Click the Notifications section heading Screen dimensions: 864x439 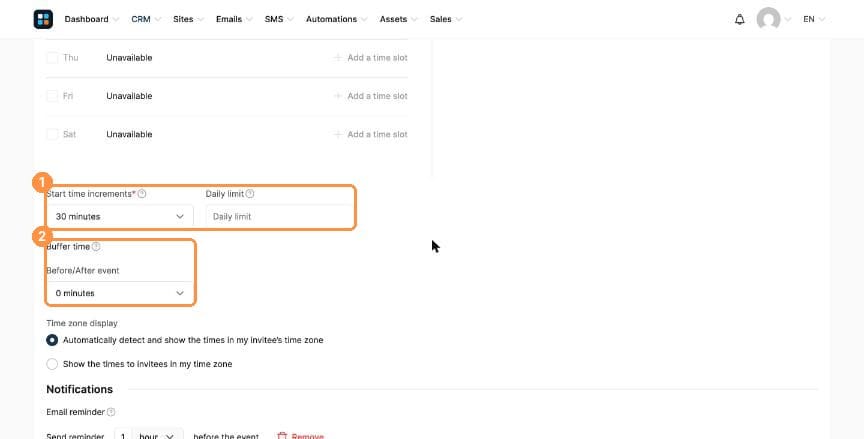(x=79, y=389)
